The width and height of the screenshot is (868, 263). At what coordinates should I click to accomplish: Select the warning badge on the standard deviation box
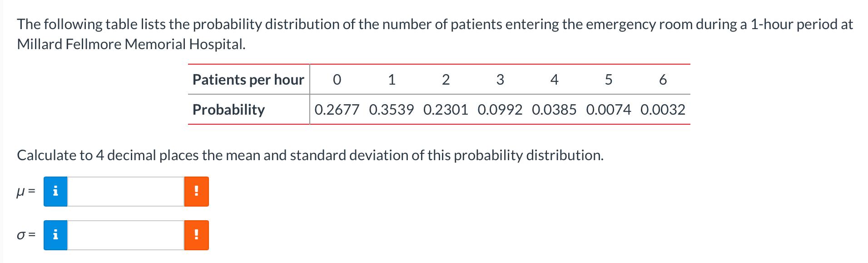(196, 235)
